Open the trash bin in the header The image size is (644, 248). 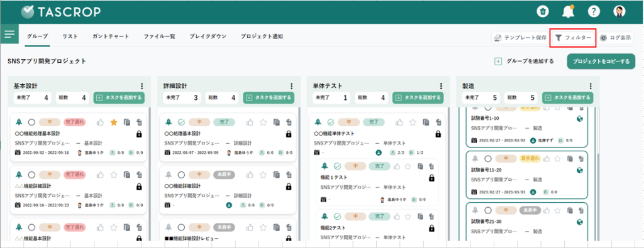pos(543,11)
